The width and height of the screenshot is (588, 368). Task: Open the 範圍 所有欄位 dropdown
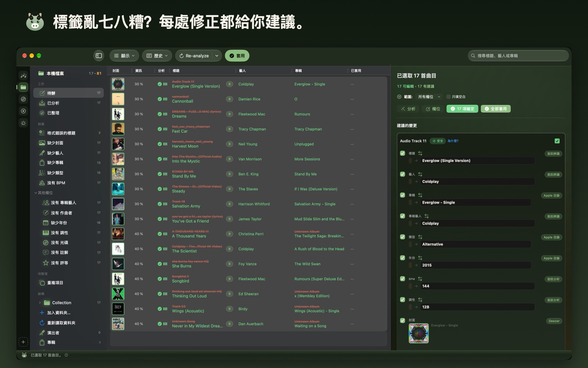point(429,97)
